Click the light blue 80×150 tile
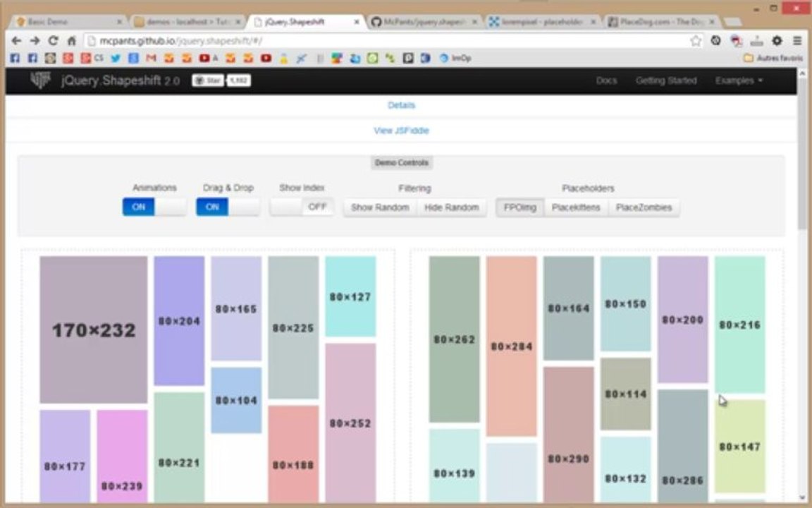The height and width of the screenshot is (508, 812). click(x=626, y=304)
